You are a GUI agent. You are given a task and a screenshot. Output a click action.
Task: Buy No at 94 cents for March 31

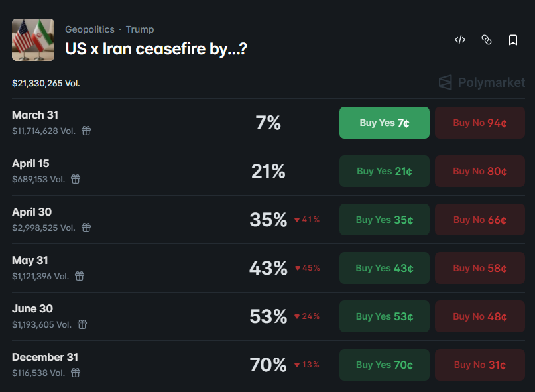pyautogui.click(x=479, y=123)
